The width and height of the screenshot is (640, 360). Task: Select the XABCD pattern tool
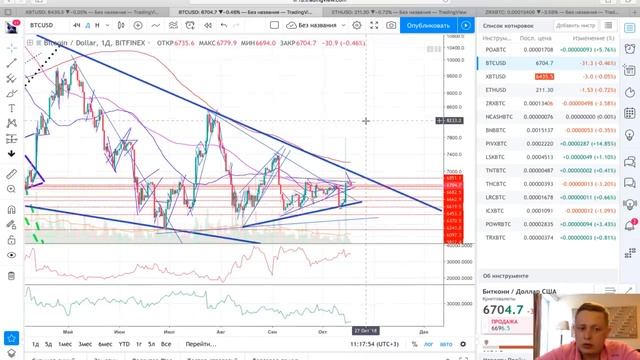[x=11, y=123]
